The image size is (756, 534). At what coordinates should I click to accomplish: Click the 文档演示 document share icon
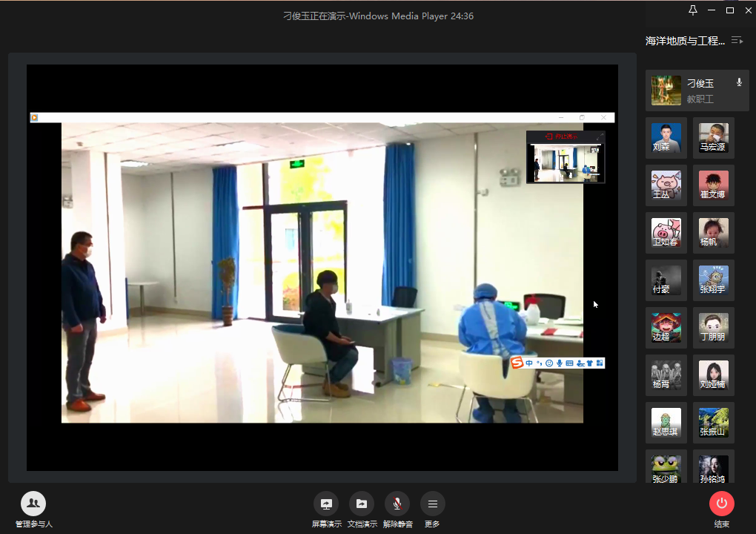tap(361, 504)
